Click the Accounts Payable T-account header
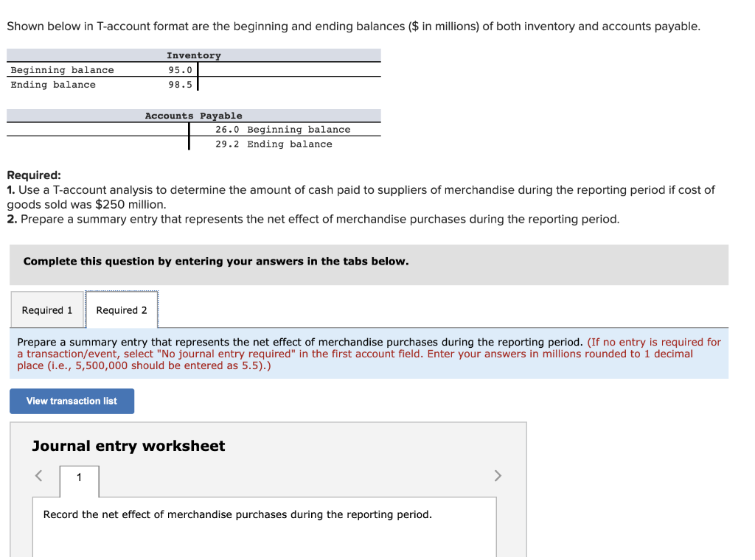755x560 pixels. 193,115
